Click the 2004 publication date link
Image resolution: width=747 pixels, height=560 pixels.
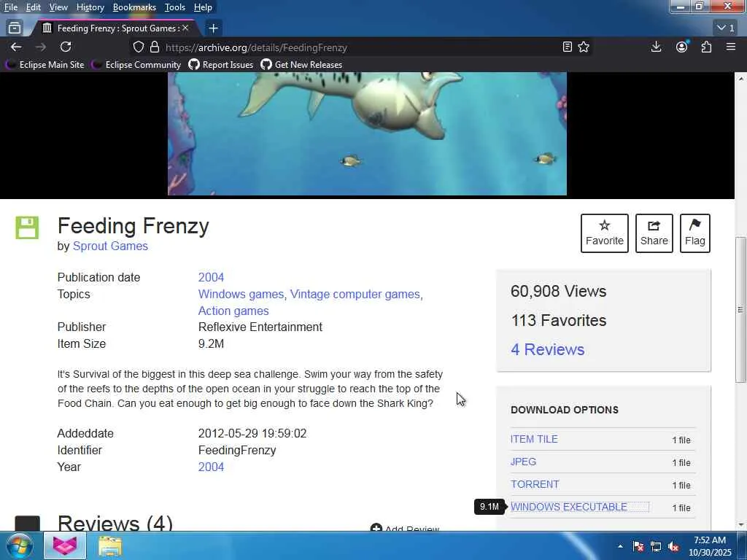pos(211,277)
